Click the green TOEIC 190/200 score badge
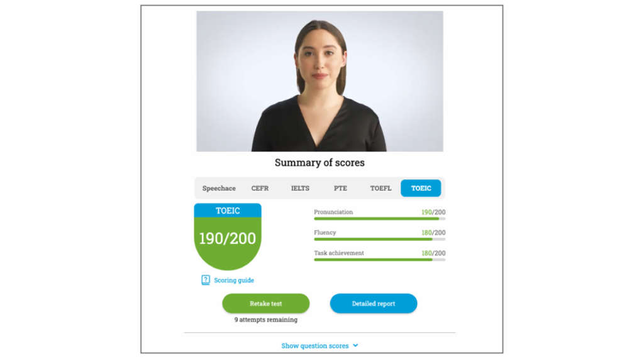 click(228, 238)
